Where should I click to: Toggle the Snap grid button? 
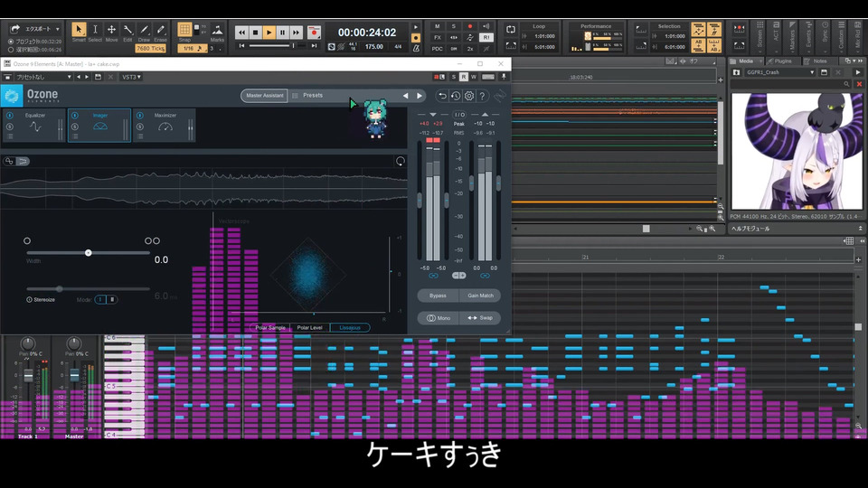184,29
